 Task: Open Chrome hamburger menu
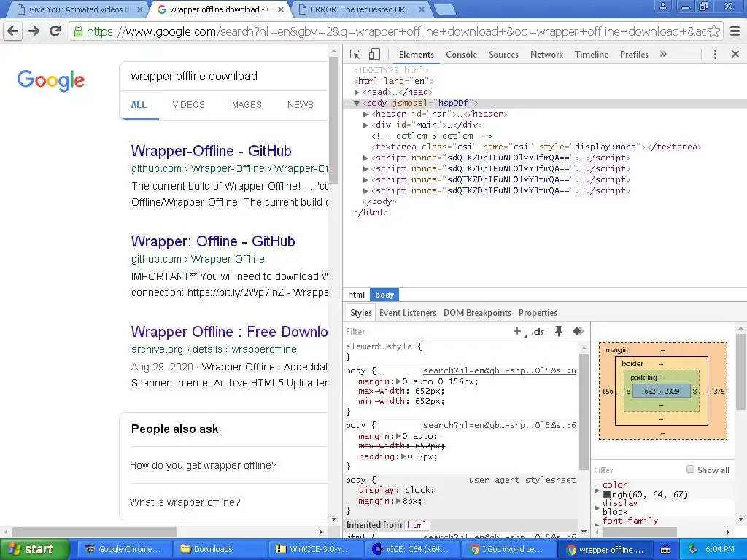(735, 31)
